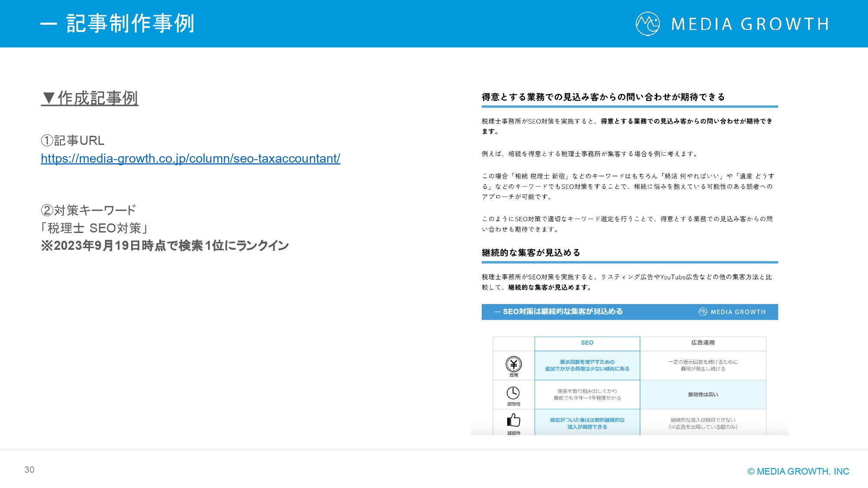Expand the 継続的な集客が見込める section
This screenshot has width=868, height=488.
(x=532, y=252)
